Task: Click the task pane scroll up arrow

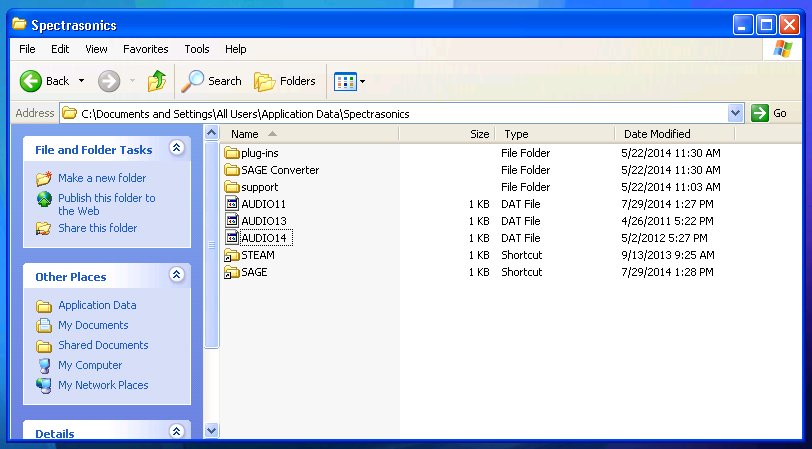Action: pyautogui.click(x=211, y=133)
